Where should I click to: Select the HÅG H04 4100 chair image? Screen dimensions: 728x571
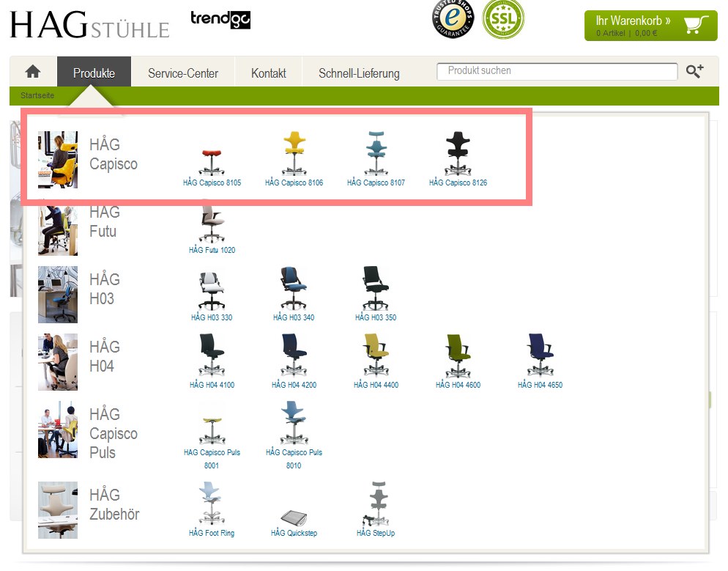tap(212, 355)
